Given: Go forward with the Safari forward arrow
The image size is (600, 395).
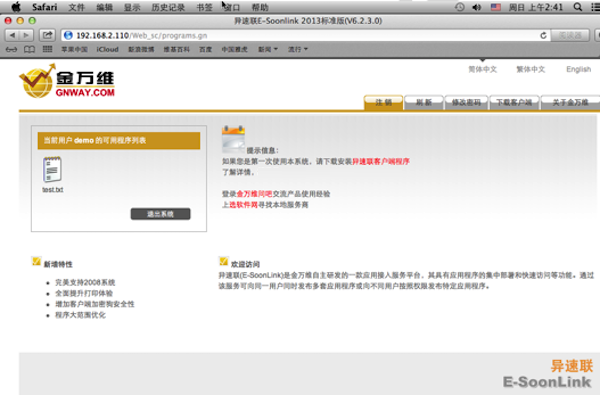Looking at the screenshot, I should coord(26,35).
